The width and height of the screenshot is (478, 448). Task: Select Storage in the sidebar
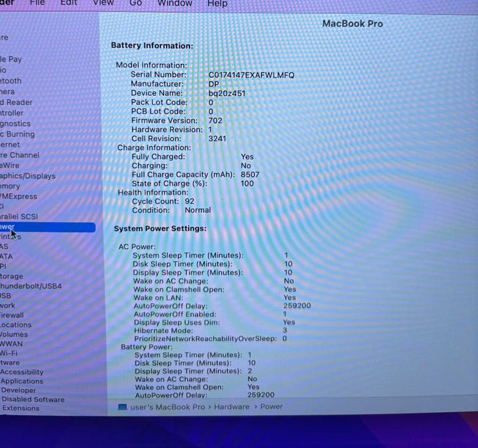coord(12,276)
